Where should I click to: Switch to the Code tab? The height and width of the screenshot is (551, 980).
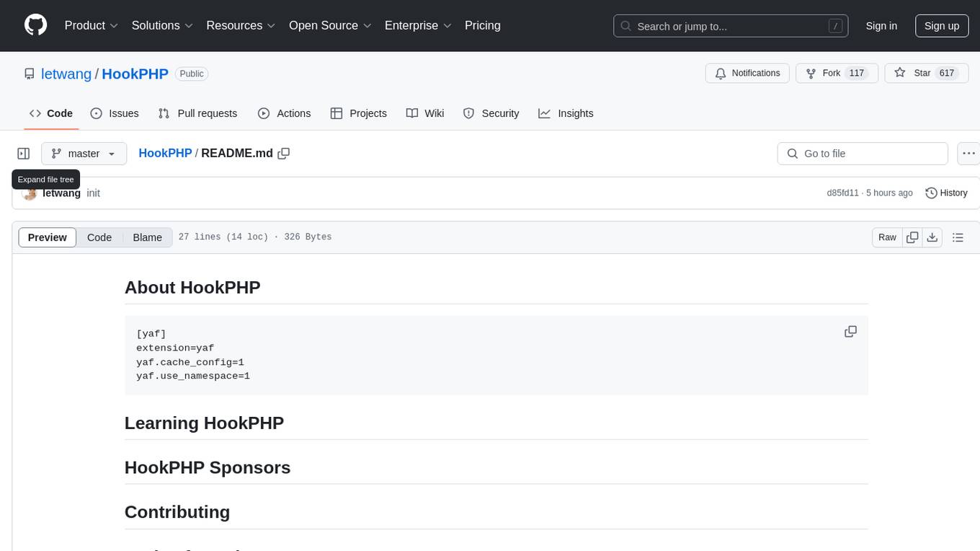(51, 113)
